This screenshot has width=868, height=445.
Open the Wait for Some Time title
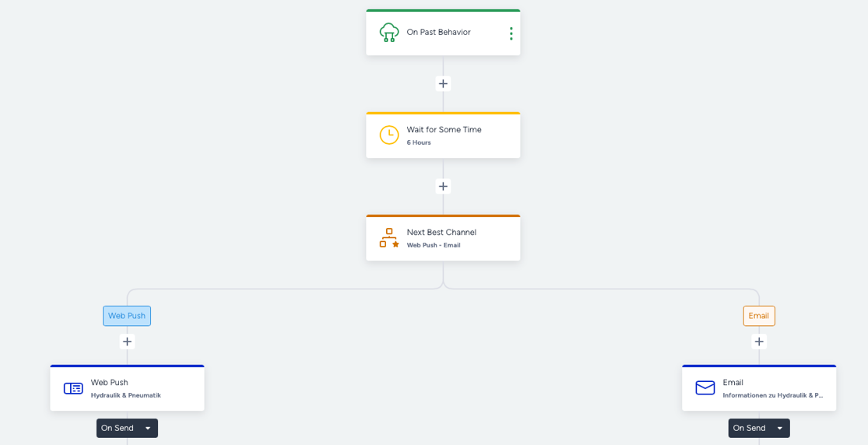[444, 130]
